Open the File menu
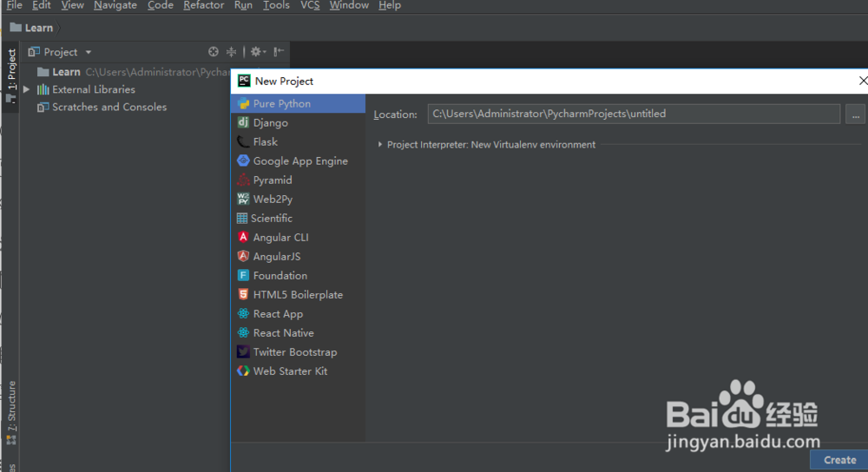 (x=14, y=5)
